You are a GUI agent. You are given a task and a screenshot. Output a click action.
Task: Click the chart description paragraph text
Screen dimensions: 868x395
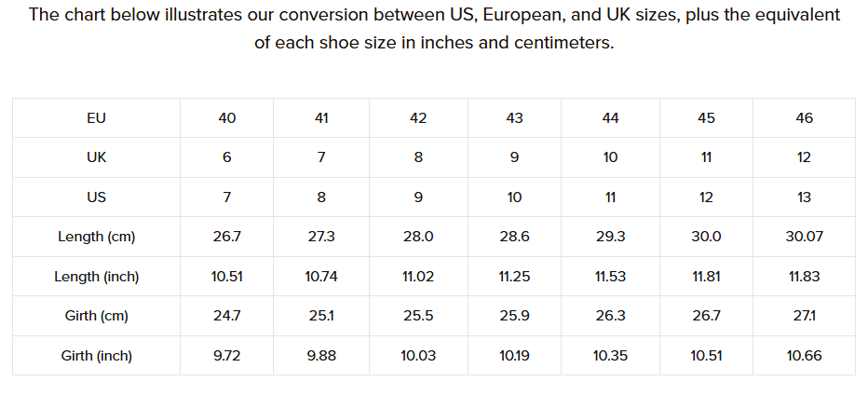click(x=434, y=29)
